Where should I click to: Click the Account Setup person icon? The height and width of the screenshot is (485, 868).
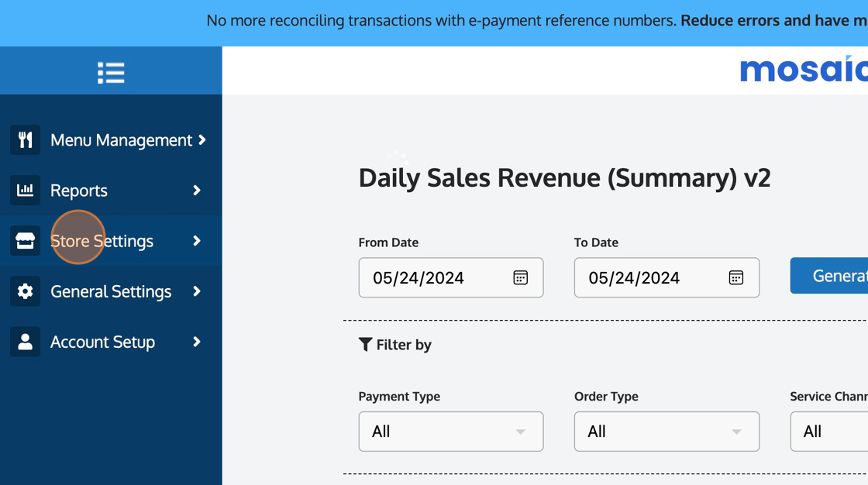(26, 342)
